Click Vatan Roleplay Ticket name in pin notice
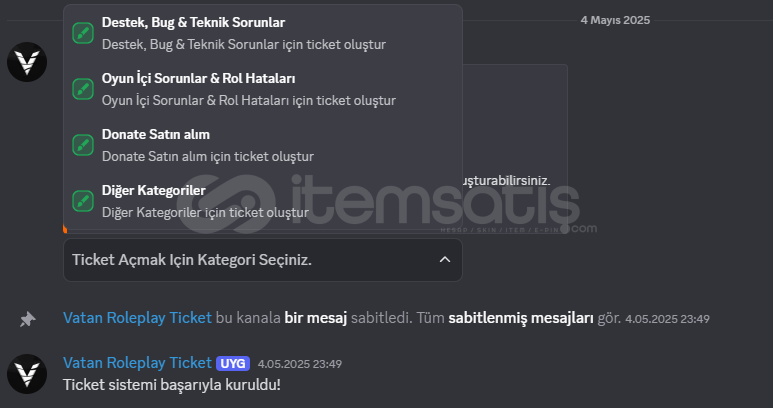 pyautogui.click(x=137, y=318)
